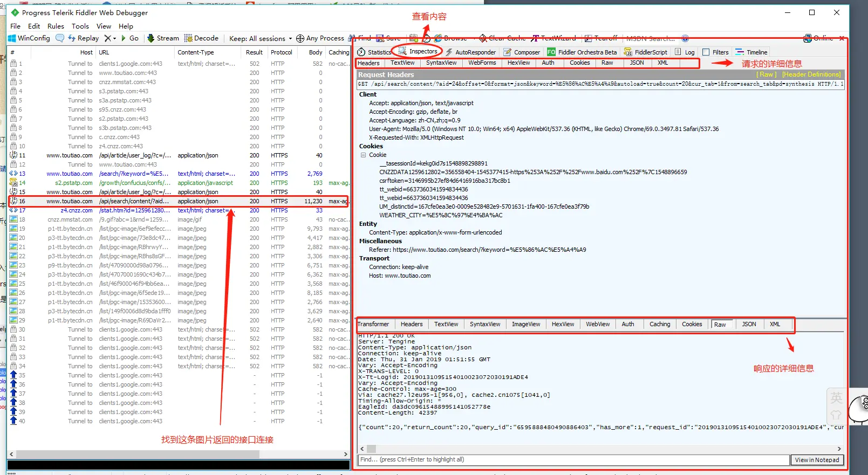The height and width of the screenshot is (475, 868).
Task: Select the response inspector JSON tab
Action: tap(749, 325)
